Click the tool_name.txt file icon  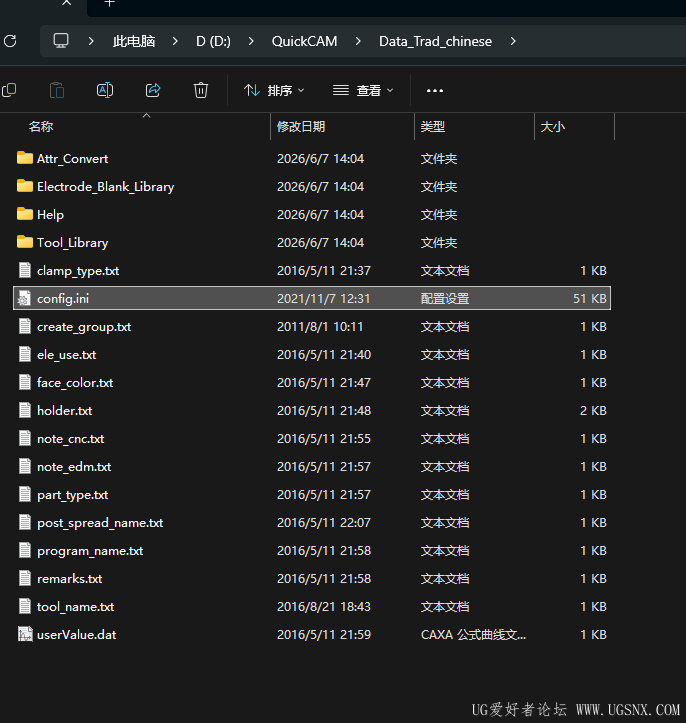25,606
